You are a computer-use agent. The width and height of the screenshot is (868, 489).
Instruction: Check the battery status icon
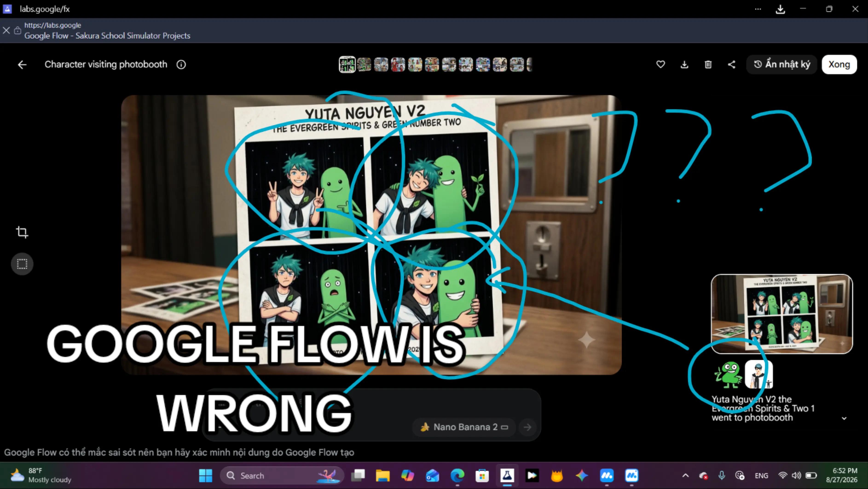pyautogui.click(x=811, y=475)
